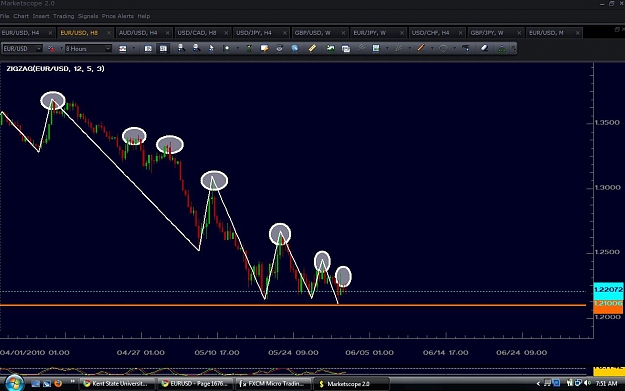Select the eraser tool icon
The height and width of the screenshot is (391, 625).
click(484, 48)
